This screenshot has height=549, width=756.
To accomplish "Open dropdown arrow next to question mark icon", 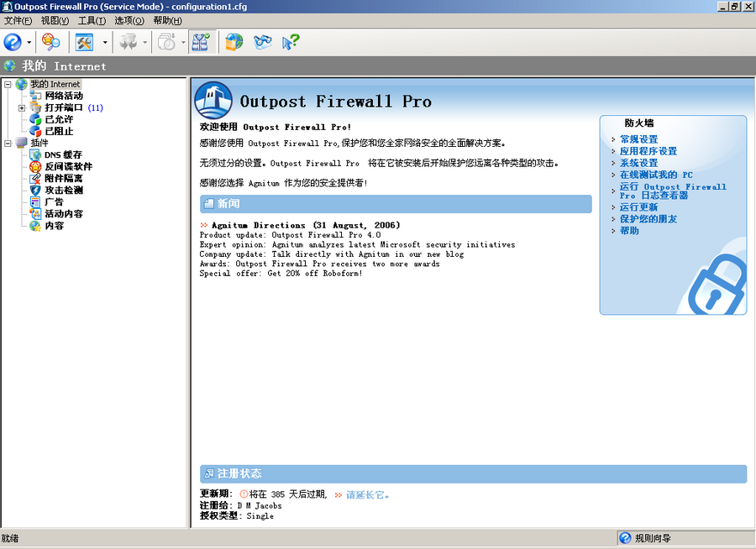I will pos(29,43).
